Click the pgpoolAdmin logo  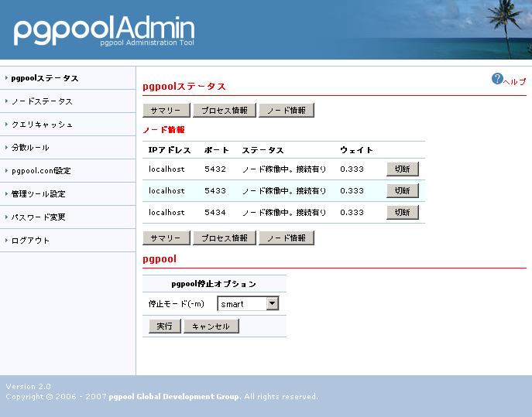[105, 30]
